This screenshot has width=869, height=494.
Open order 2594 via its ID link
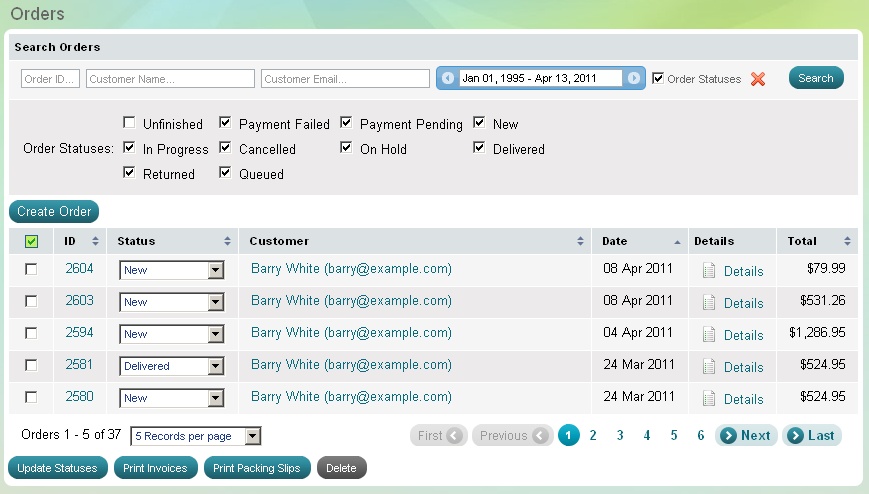coord(79,333)
